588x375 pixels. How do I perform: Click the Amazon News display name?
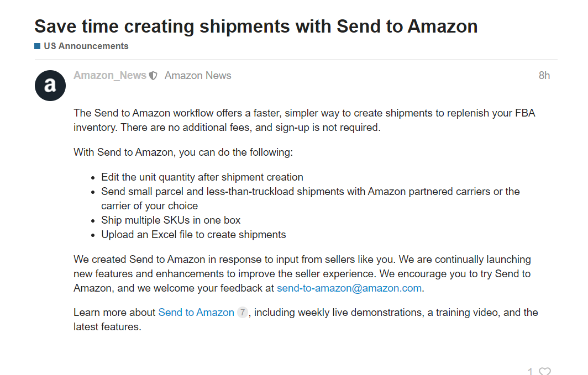click(198, 76)
